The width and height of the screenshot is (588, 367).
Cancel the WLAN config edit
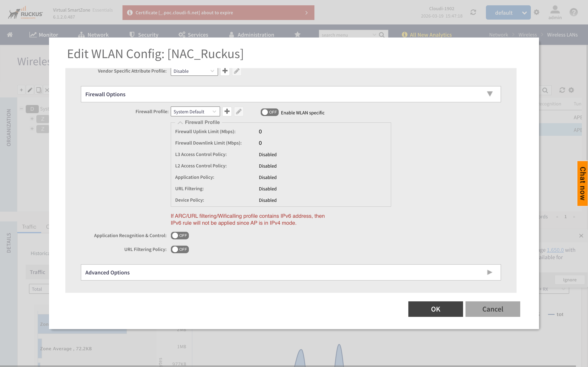492,309
